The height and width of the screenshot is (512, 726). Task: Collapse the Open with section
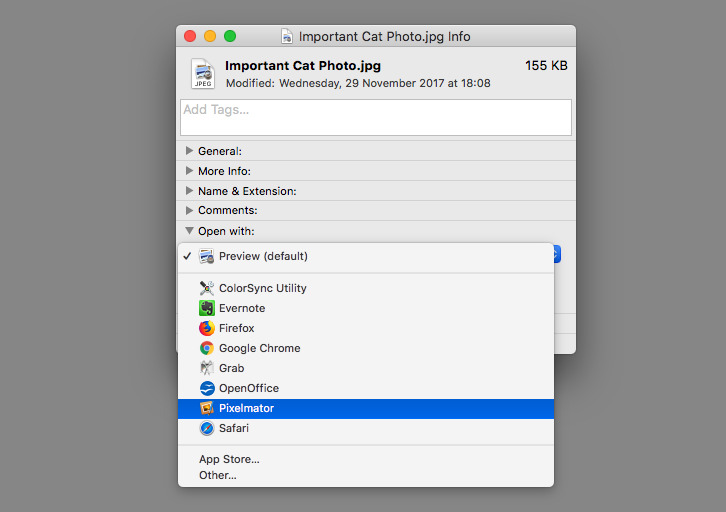(189, 231)
